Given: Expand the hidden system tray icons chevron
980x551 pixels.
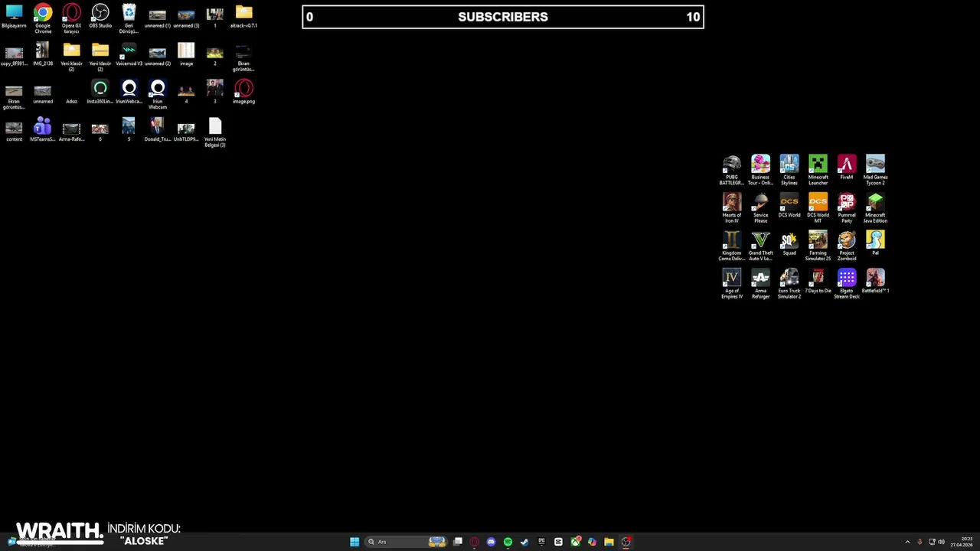Looking at the screenshot, I should tap(907, 542).
